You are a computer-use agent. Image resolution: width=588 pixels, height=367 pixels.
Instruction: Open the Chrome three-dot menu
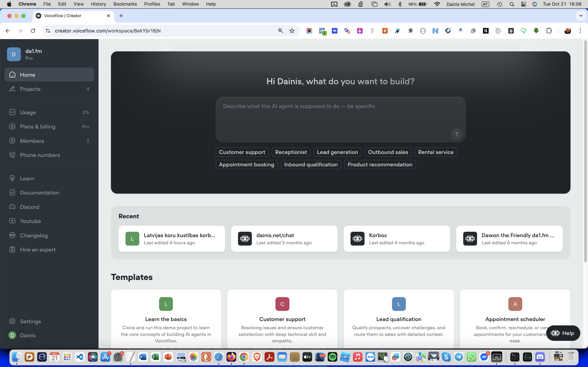pyautogui.click(x=580, y=31)
